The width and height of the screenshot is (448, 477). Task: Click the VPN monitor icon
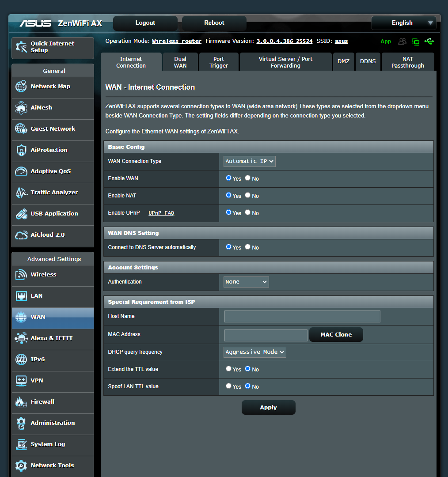[x=21, y=381]
